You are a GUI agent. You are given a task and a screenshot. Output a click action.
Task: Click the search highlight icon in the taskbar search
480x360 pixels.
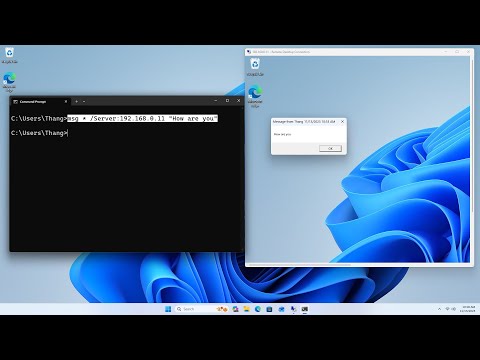click(x=222, y=309)
